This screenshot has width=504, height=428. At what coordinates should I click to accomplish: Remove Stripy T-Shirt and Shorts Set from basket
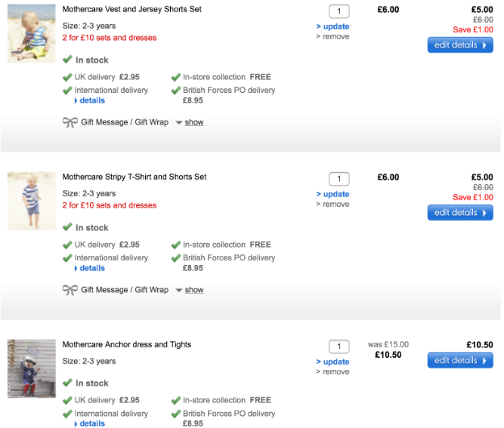[x=335, y=205]
